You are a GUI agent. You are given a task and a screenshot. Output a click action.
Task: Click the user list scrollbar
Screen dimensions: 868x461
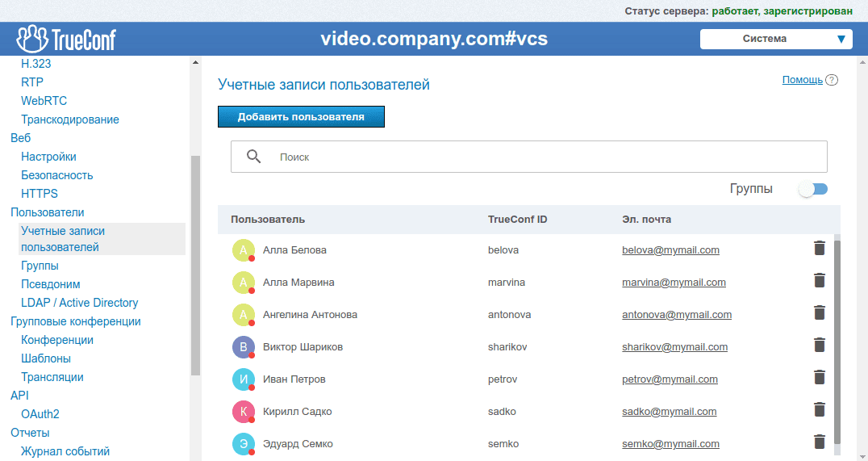[x=837, y=342]
